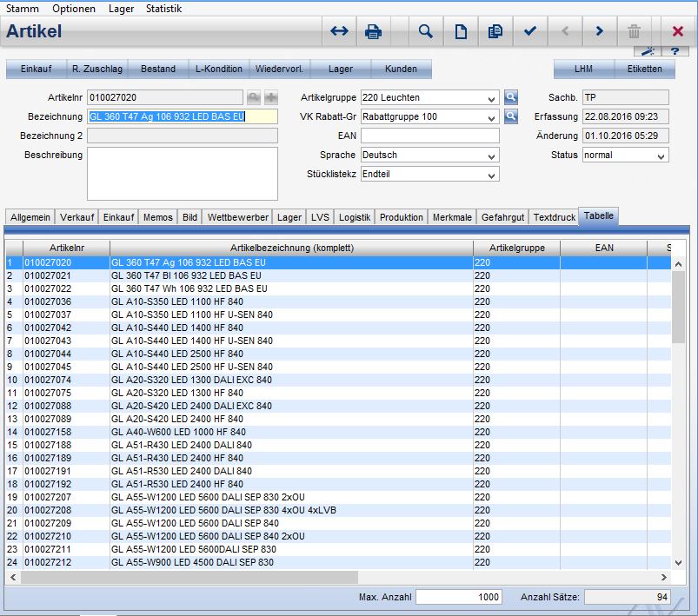
Task: Click the Bestand button
Action: pos(158,69)
